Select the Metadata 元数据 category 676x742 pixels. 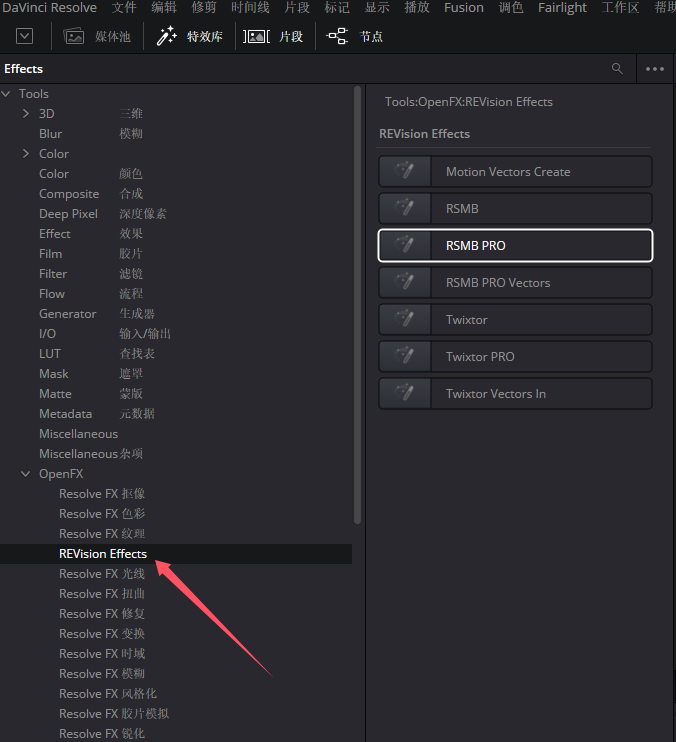click(x=97, y=414)
